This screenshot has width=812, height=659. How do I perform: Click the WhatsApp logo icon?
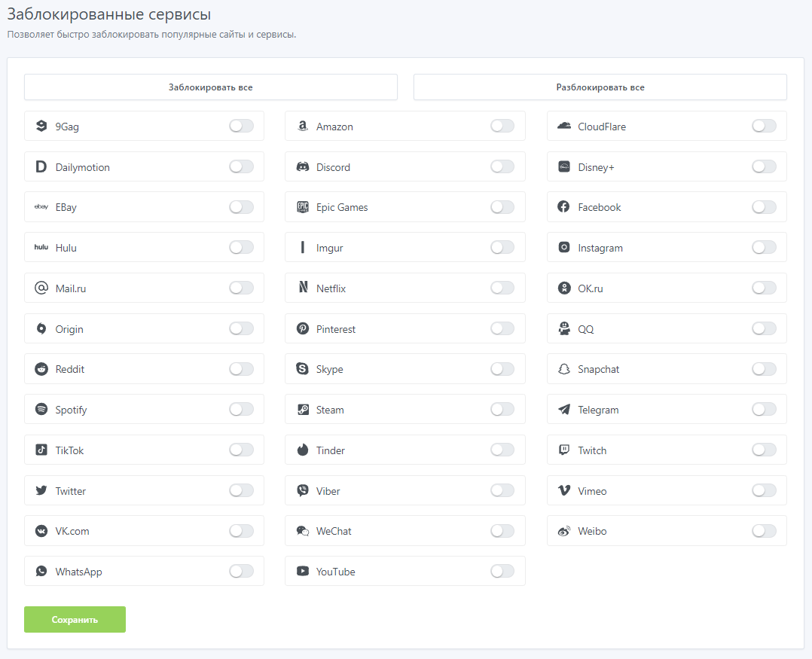[41, 572]
